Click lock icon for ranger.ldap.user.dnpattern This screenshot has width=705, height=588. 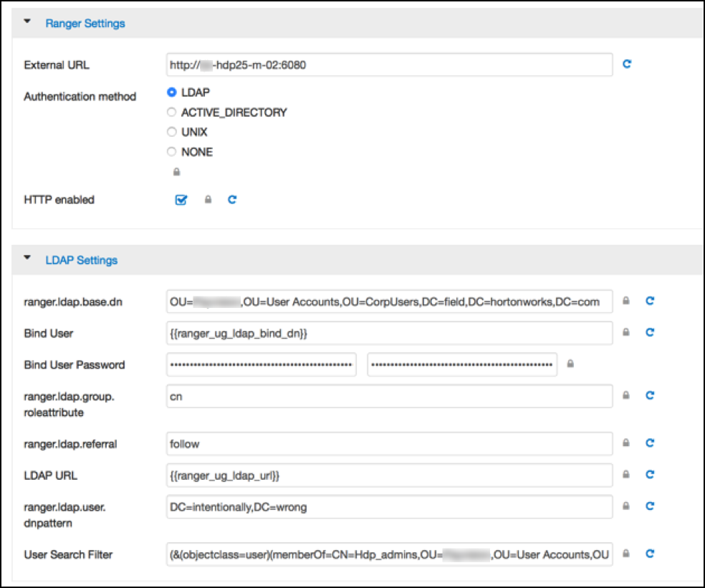pos(626,506)
